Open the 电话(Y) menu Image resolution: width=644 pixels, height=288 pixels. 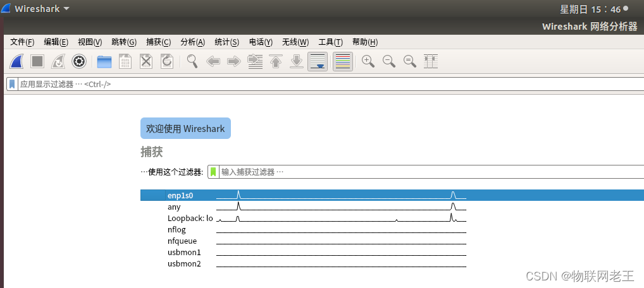click(x=261, y=42)
